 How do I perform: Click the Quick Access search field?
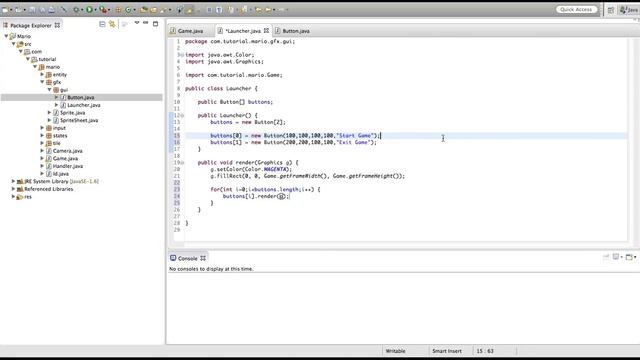coord(576,9)
